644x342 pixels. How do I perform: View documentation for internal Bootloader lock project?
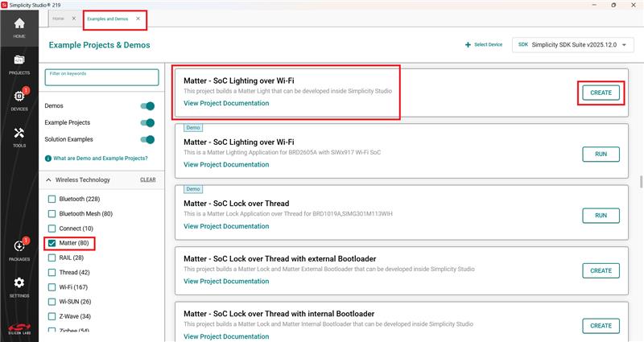(x=226, y=336)
